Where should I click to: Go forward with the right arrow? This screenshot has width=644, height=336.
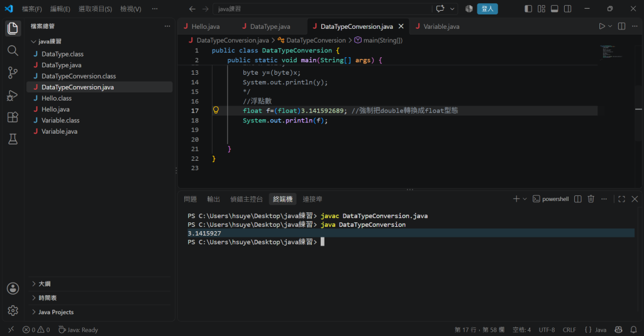click(x=206, y=9)
